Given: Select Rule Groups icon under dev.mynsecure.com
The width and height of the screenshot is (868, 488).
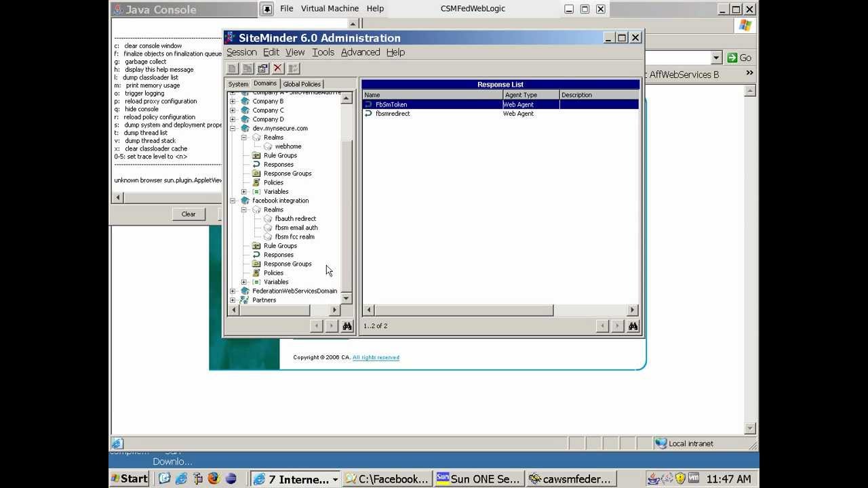Looking at the screenshot, I should [256, 155].
